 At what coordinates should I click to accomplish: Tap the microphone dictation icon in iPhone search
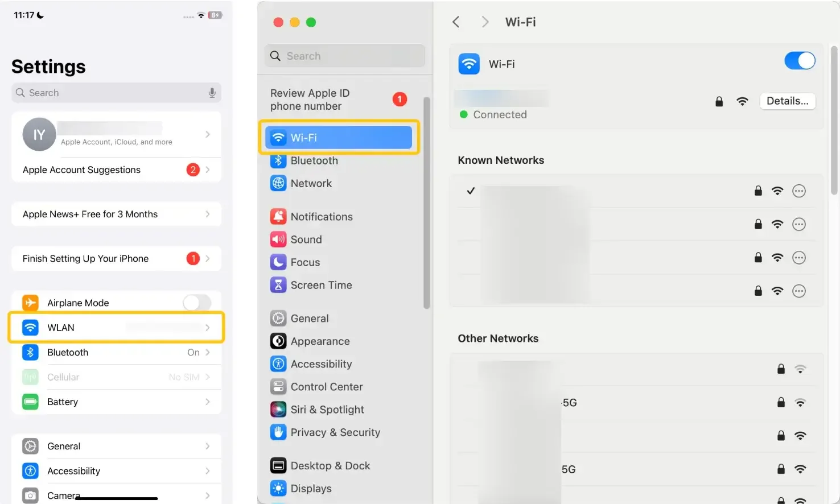(212, 93)
